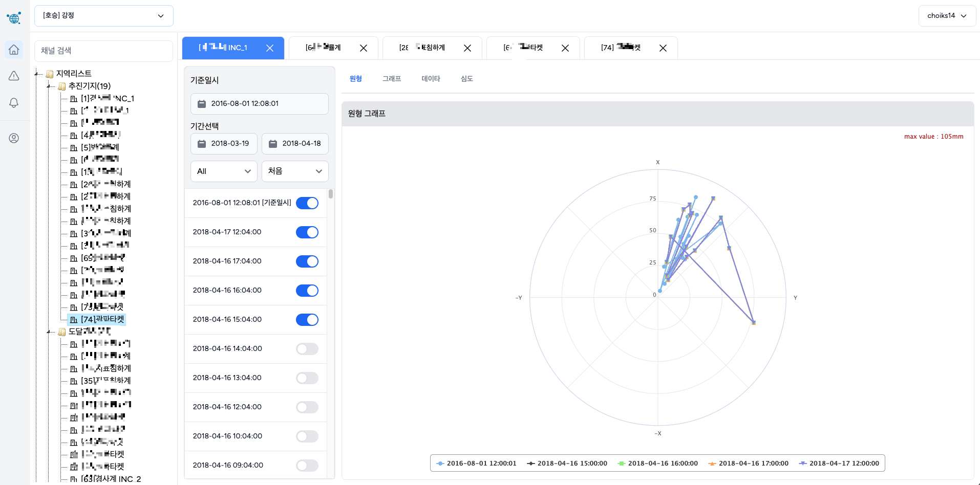Click calendar icon beside 2018-04-18
This screenshot has height=485, width=980.
273,144
